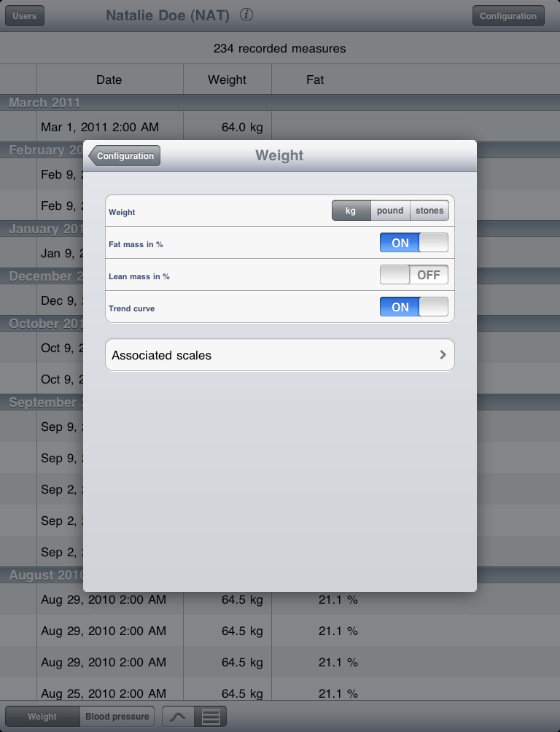Turn off the Trend curve switch
The height and width of the screenshot is (732, 560).
coord(414,307)
